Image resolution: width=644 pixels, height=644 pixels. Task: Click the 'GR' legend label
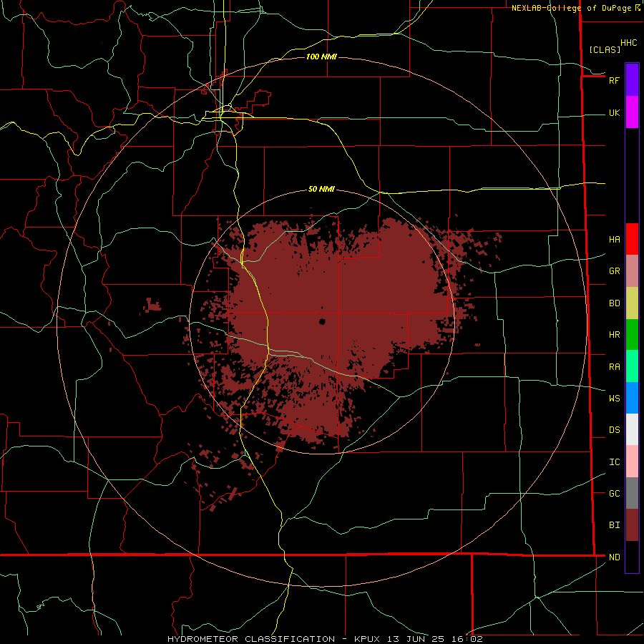(x=614, y=271)
